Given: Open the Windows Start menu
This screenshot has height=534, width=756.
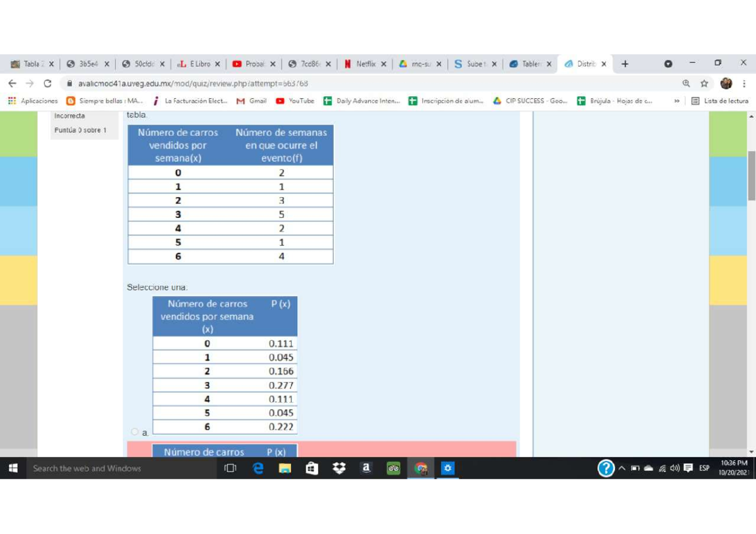Looking at the screenshot, I should (x=13, y=469).
